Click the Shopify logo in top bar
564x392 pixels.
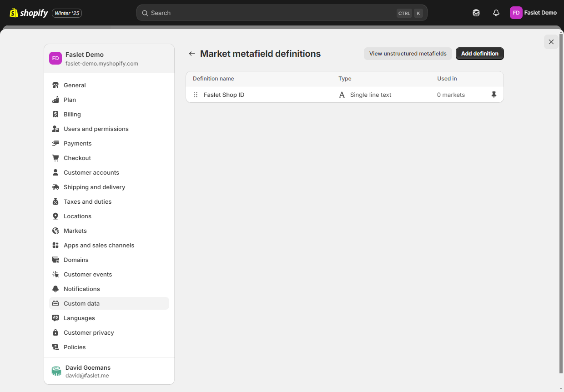pos(29,13)
